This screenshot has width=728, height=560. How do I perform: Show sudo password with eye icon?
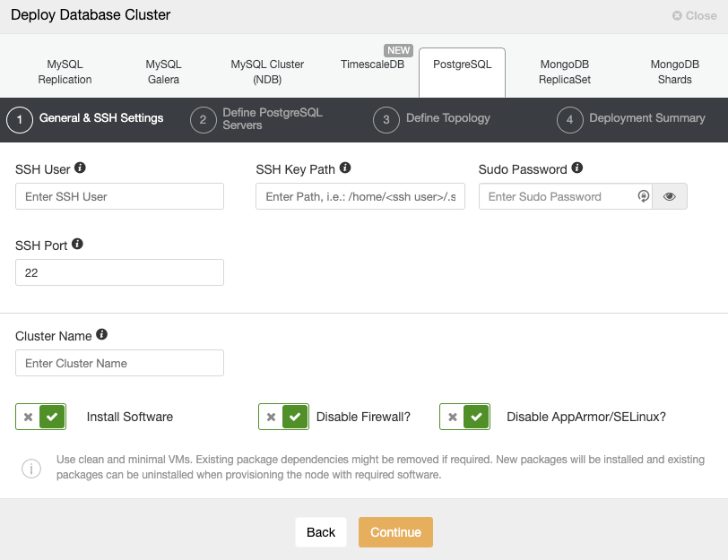[670, 196]
